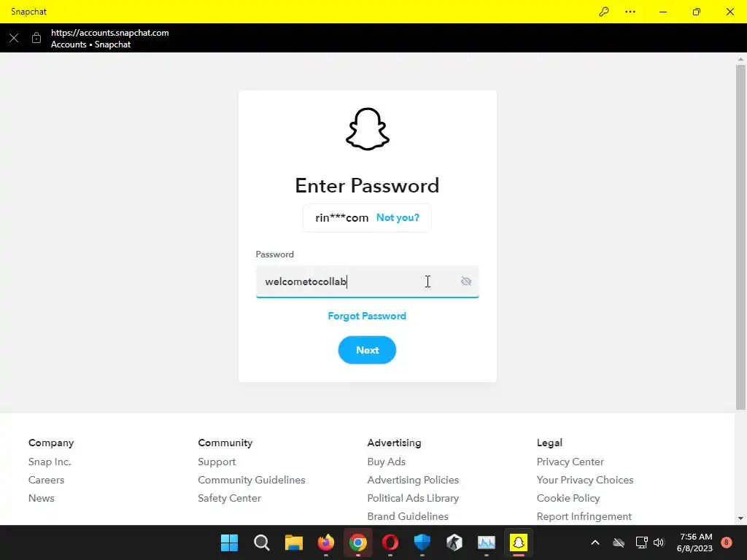Open the three-dots more options menu
This screenshot has width=747, height=560.
tap(630, 12)
